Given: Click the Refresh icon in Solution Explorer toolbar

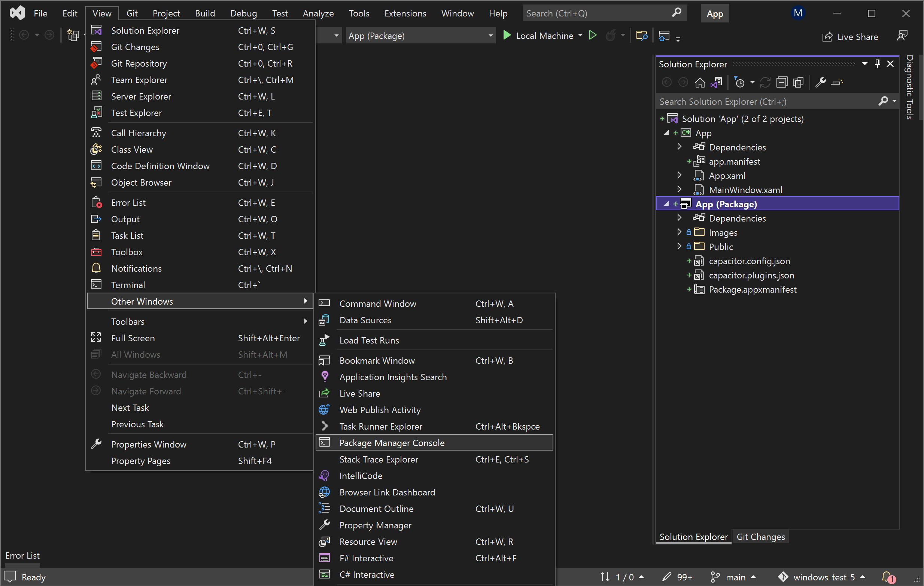Looking at the screenshot, I should (x=765, y=82).
